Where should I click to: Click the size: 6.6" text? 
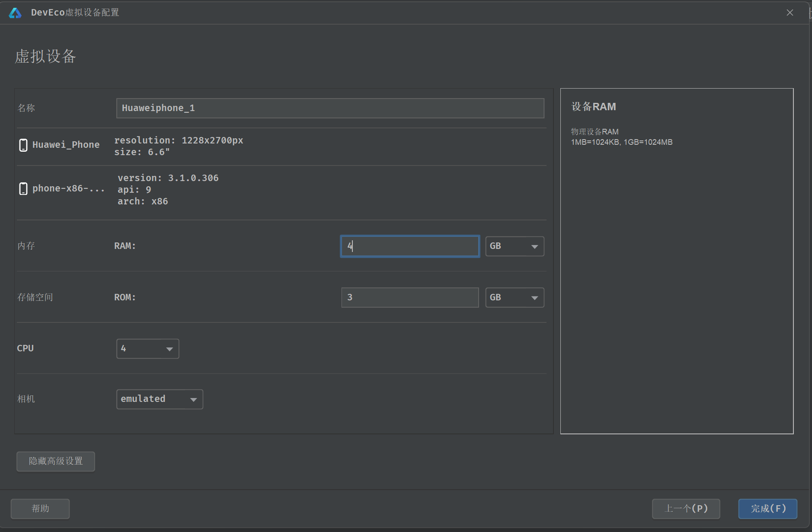[x=142, y=152]
